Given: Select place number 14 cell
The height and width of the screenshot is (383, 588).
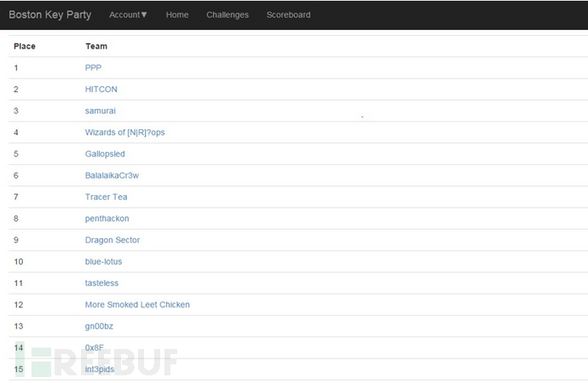Looking at the screenshot, I should pos(19,348).
